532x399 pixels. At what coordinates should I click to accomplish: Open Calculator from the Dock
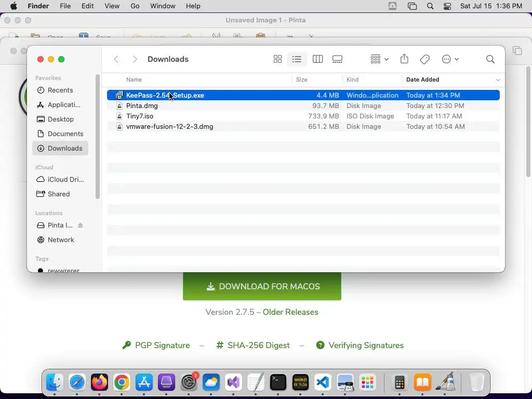pyautogui.click(x=400, y=382)
